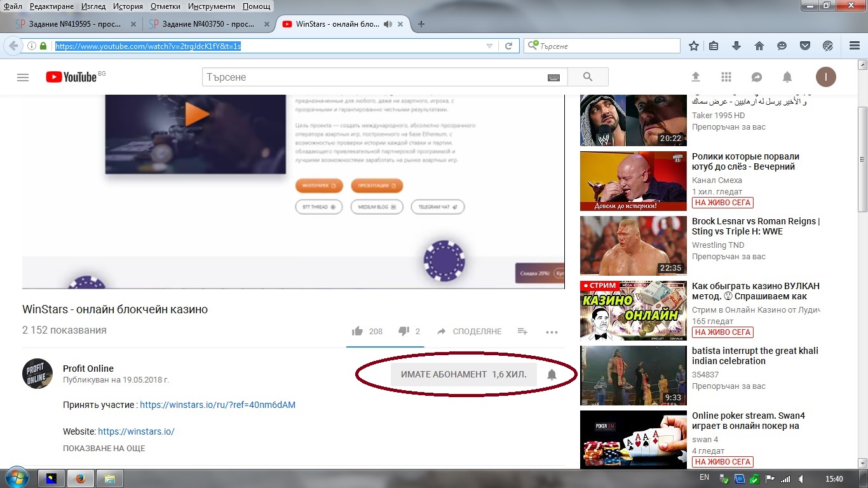Switch to the Задание №403750 tab
The width and height of the screenshot is (868, 488).
209,24
